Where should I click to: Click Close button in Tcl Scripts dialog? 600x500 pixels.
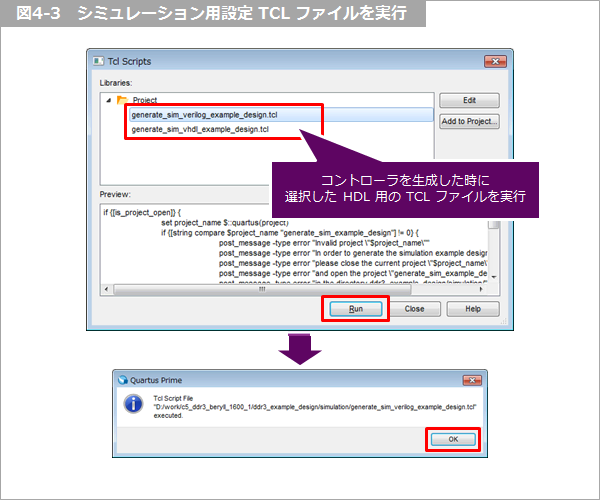tap(415, 309)
